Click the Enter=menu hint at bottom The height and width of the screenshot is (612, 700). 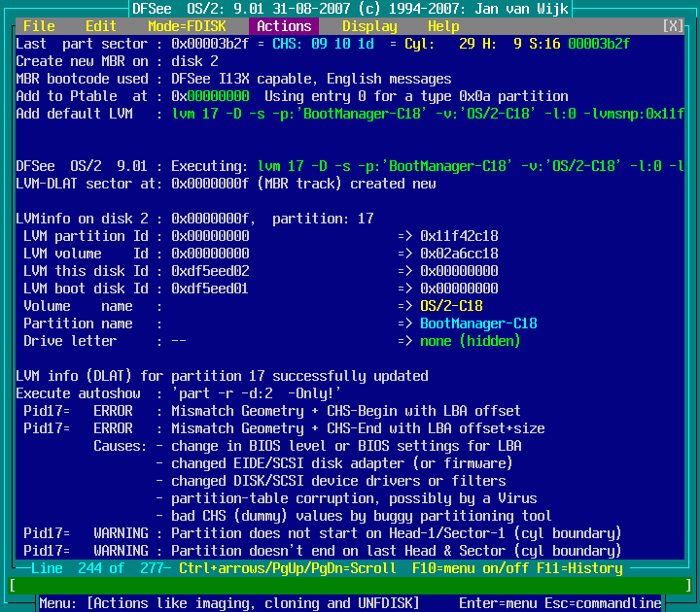tap(498, 603)
